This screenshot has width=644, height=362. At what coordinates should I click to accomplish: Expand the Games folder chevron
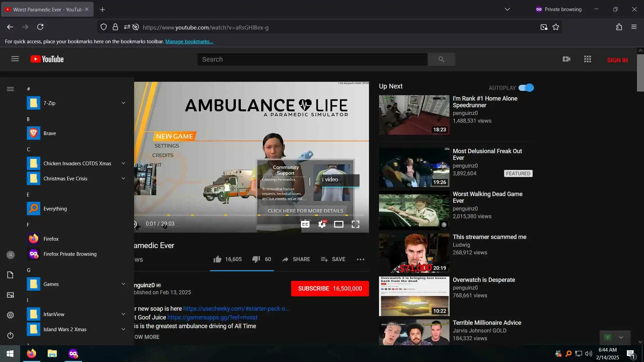123,284
